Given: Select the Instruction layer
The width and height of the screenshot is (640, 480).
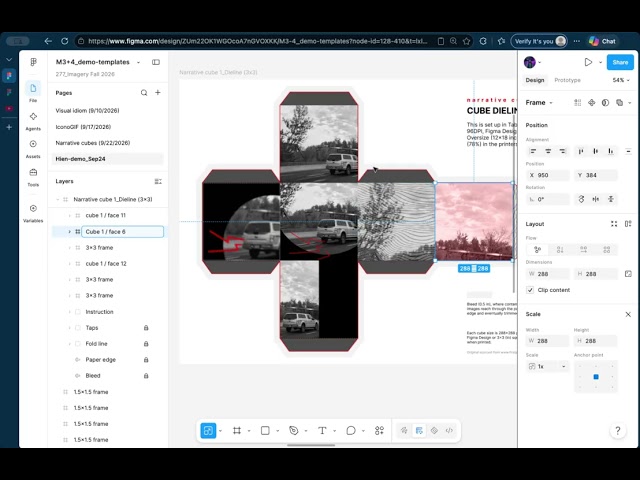Looking at the screenshot, I should point(100,312).
